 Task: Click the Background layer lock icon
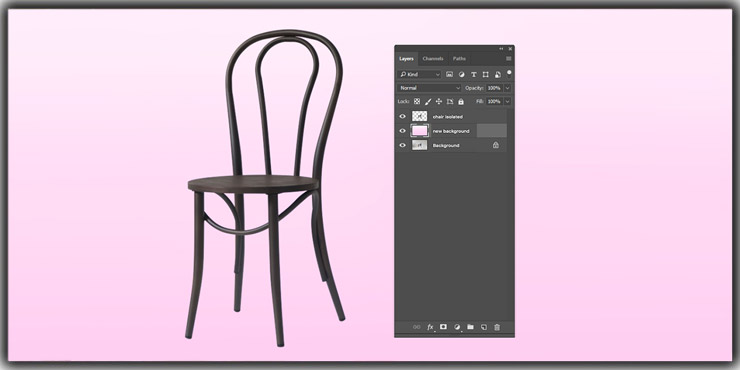(496, 145)
